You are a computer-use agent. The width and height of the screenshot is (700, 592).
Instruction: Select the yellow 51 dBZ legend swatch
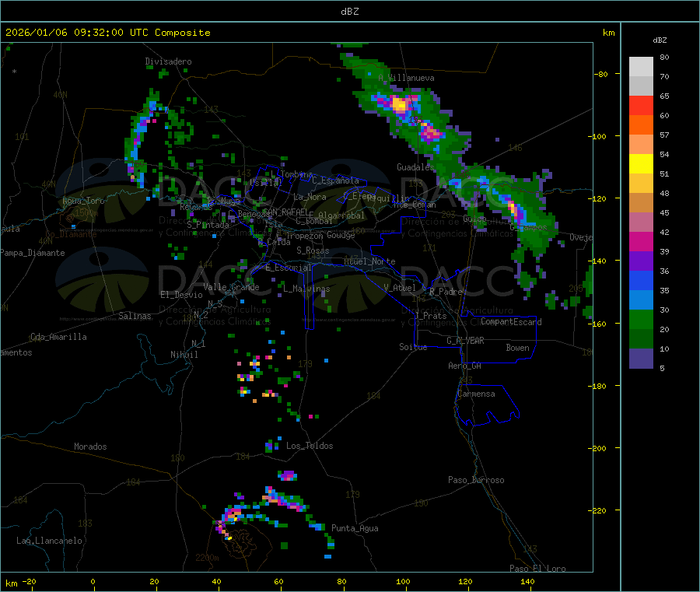641,164
